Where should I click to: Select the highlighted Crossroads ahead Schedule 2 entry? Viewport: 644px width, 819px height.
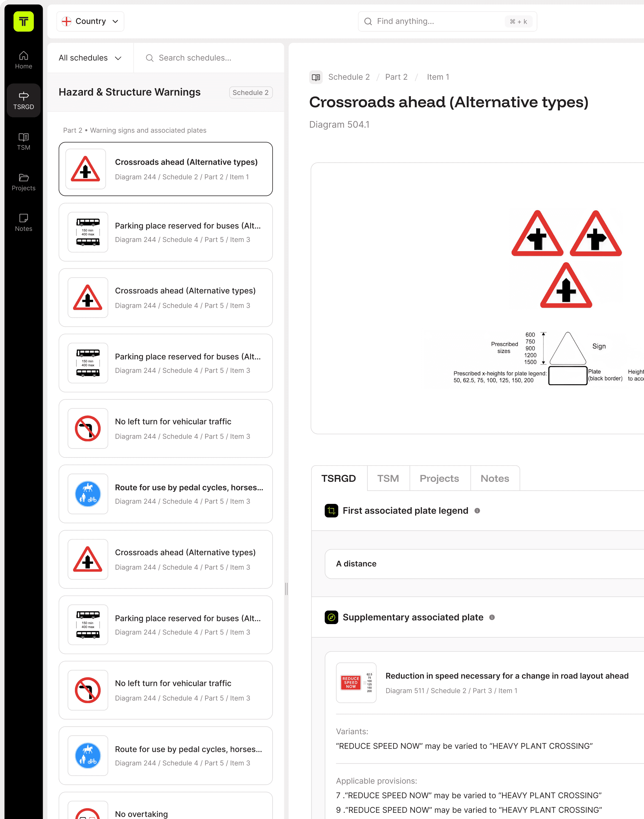tap(166, 169)
